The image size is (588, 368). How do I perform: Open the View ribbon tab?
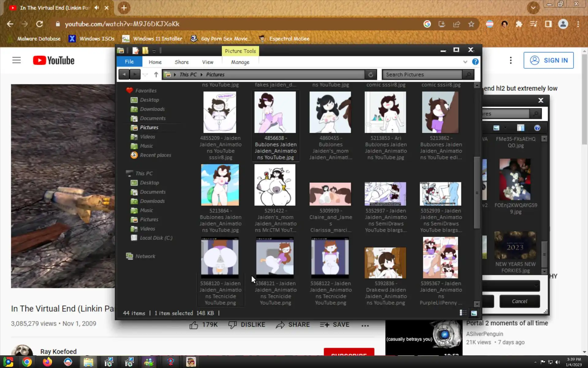[207, 62]
